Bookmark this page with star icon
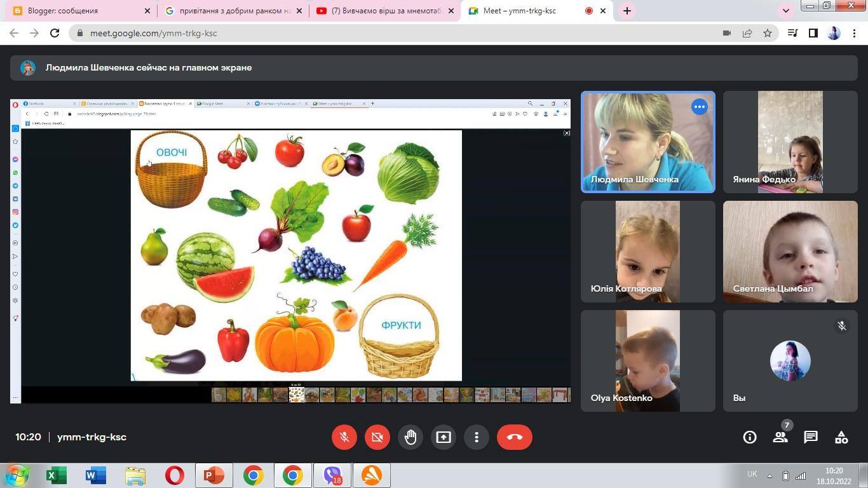Screen dimensions: 868x488 coord(768,33)
